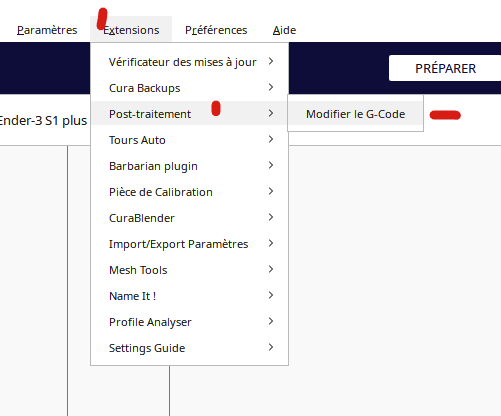
Task: Click the Name It ! chevron
Action: [271, 295]
